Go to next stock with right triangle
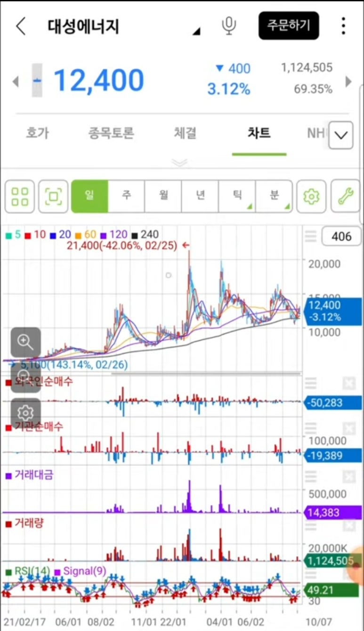364x631 pixels. [x=348, y=82]
